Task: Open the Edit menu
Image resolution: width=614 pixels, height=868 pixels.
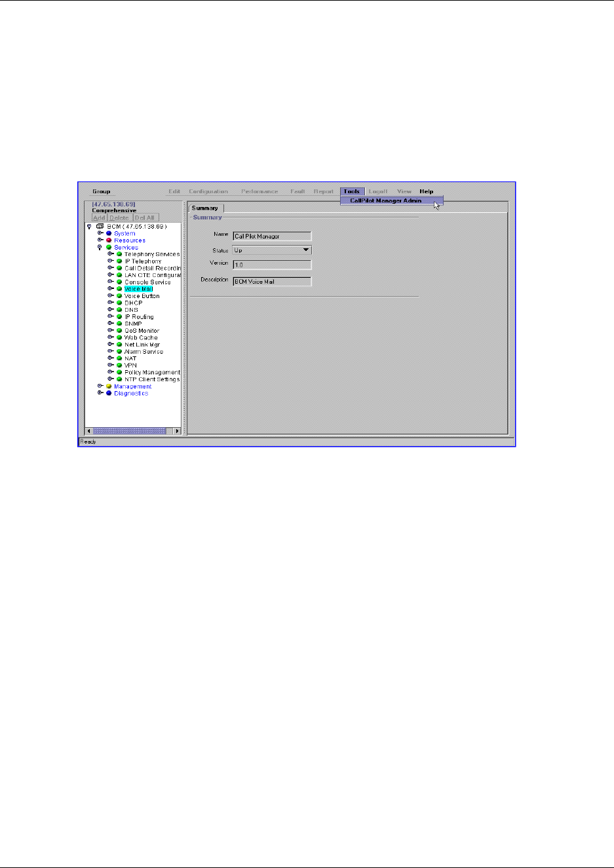Action: click(174, 192)
